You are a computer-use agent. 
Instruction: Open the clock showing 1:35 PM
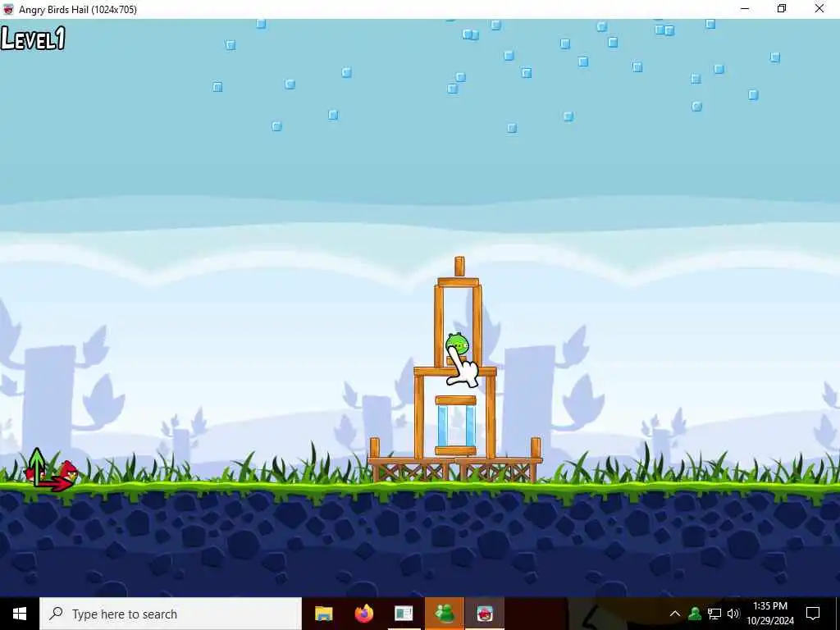point(770,614)
